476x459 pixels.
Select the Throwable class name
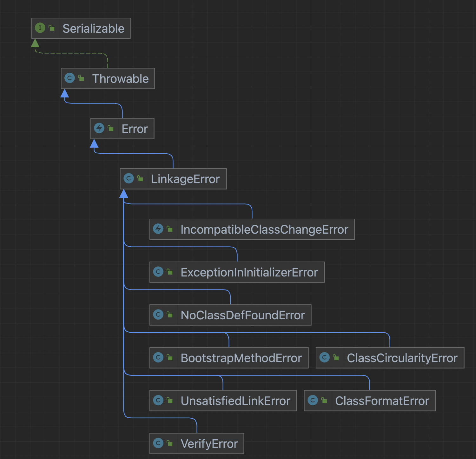point(120,79)
